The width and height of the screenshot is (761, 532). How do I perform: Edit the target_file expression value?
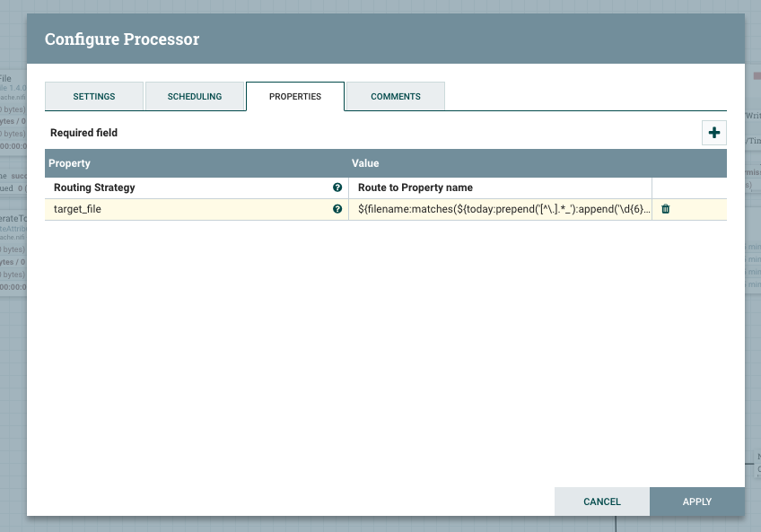click(499, 209)
